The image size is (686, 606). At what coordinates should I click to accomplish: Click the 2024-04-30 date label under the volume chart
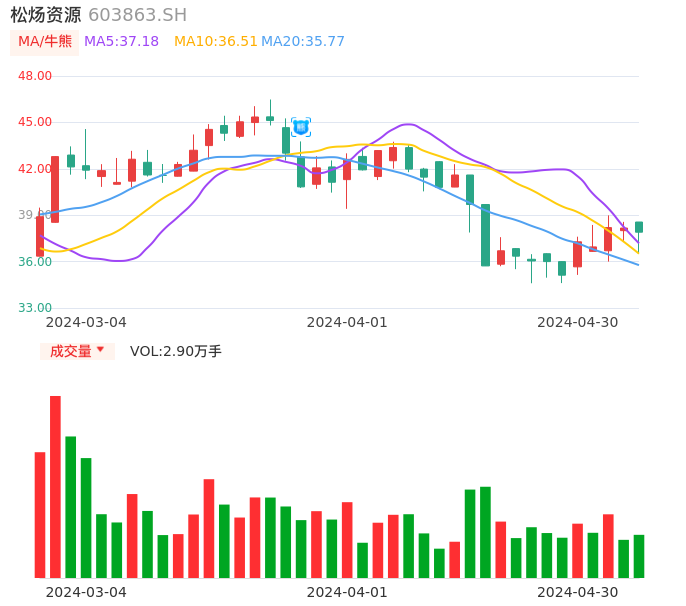click(x=578, y=592)
